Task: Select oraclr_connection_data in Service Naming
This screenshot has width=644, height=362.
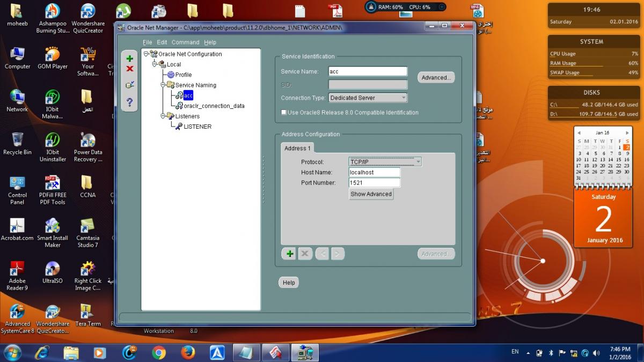Action: (214, 106)
